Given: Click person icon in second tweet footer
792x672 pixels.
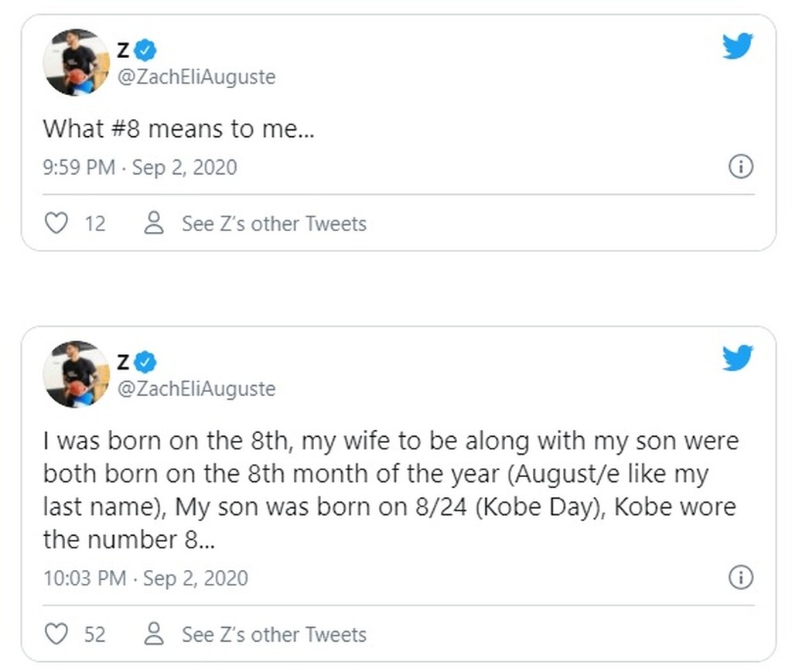Looking at the screenshot, I should click(155, 634).
